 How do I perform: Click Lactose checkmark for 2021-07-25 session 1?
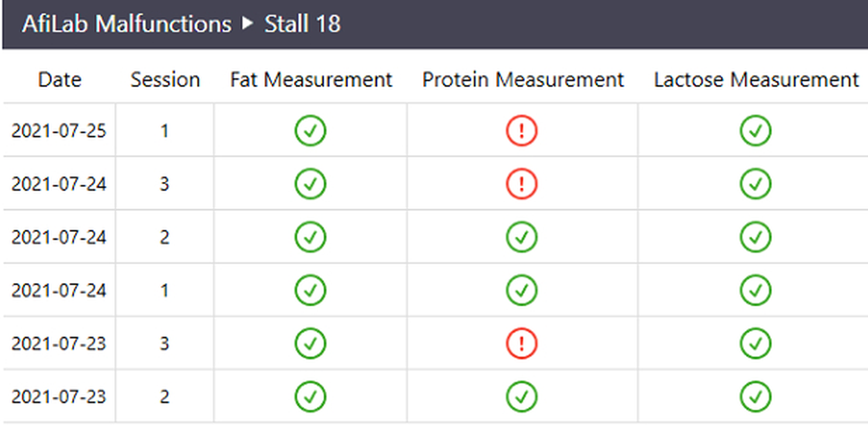[755, 131]
